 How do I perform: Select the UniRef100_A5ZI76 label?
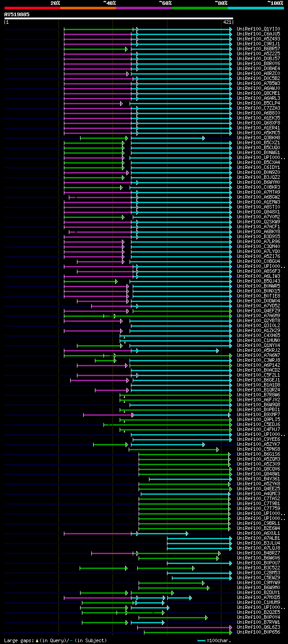(258, 256)
